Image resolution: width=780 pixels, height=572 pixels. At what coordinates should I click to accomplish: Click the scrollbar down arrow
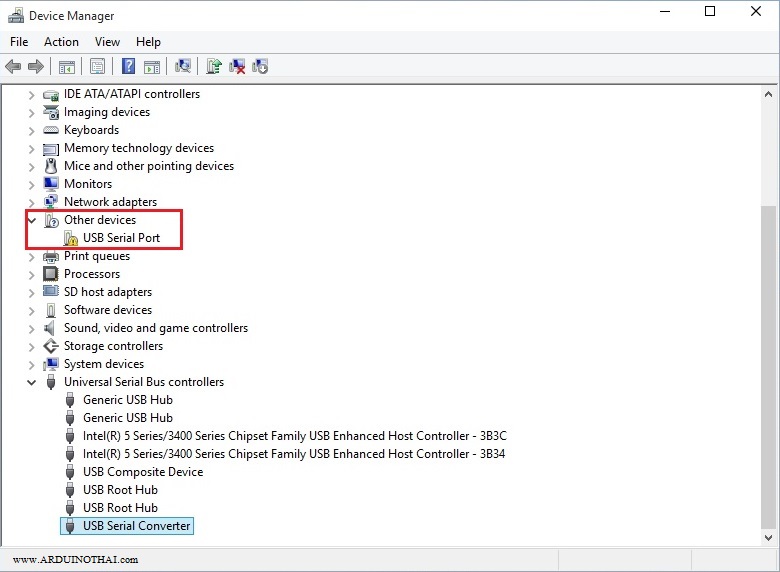(768, 538)
